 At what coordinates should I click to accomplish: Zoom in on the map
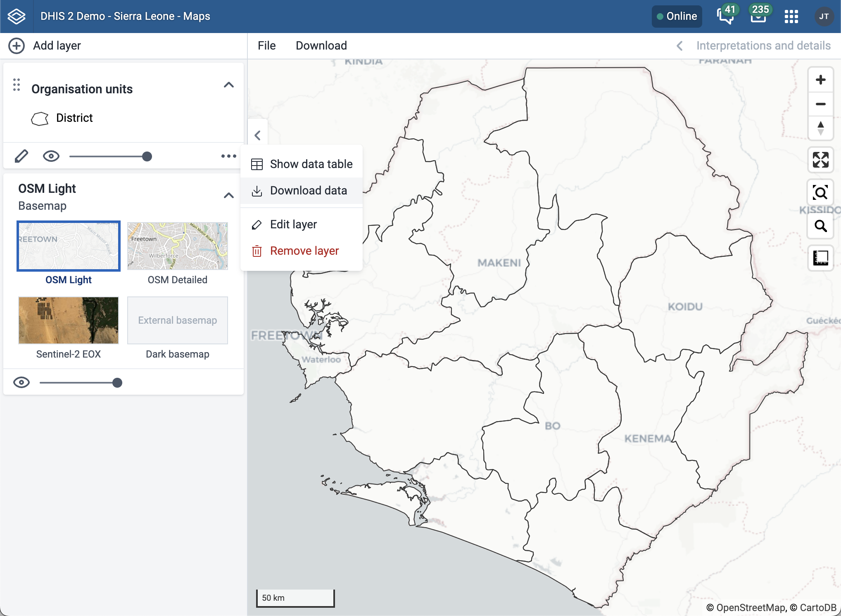(x=821, y=80)
